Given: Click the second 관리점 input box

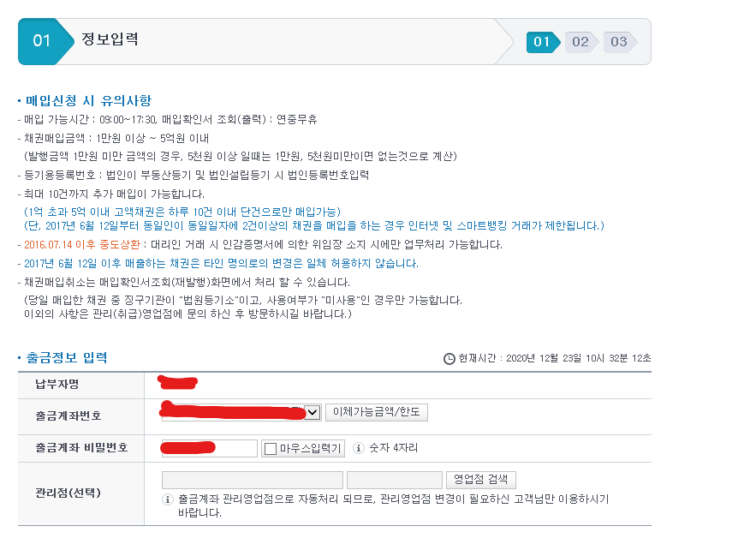Looking at the screenshot, I should (394, 480).
